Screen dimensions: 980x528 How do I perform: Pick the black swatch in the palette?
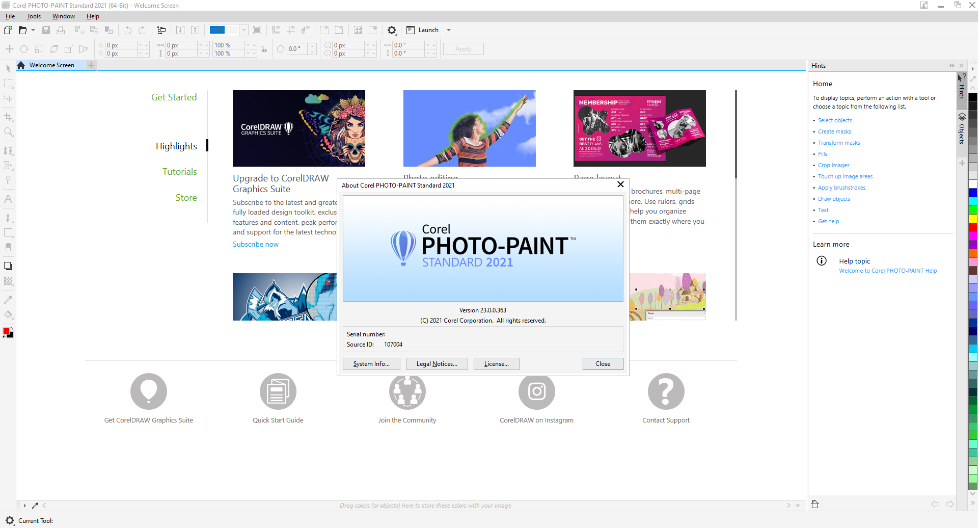click(973, 97)
